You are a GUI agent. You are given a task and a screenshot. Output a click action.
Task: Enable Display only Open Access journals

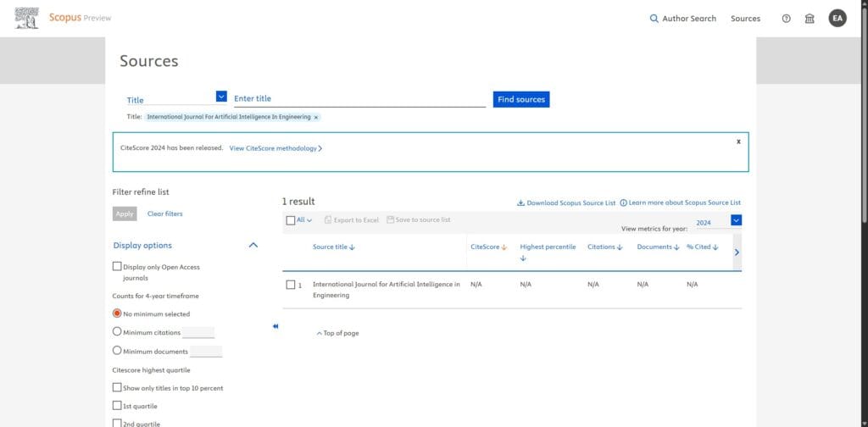point(117,266)
